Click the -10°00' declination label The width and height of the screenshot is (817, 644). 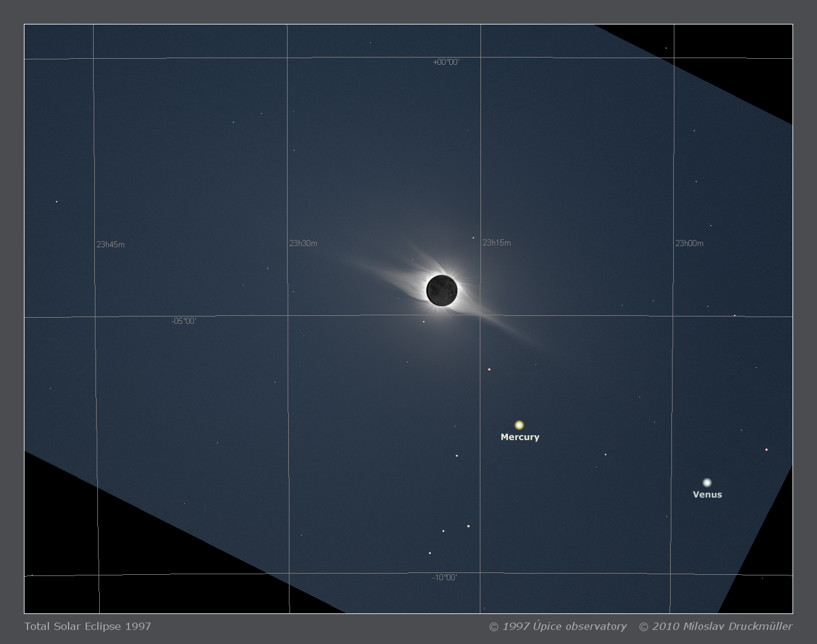point(444,578)
